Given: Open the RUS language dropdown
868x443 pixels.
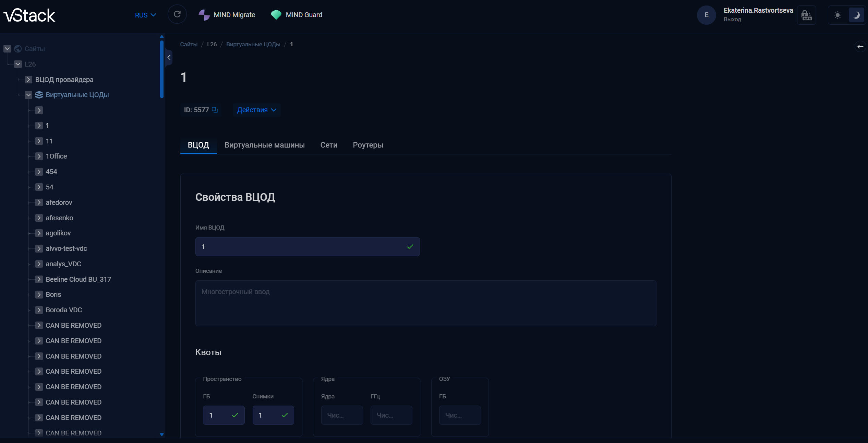Looking at the screenshot, I should pyautogui.click(x=145, y=15).
